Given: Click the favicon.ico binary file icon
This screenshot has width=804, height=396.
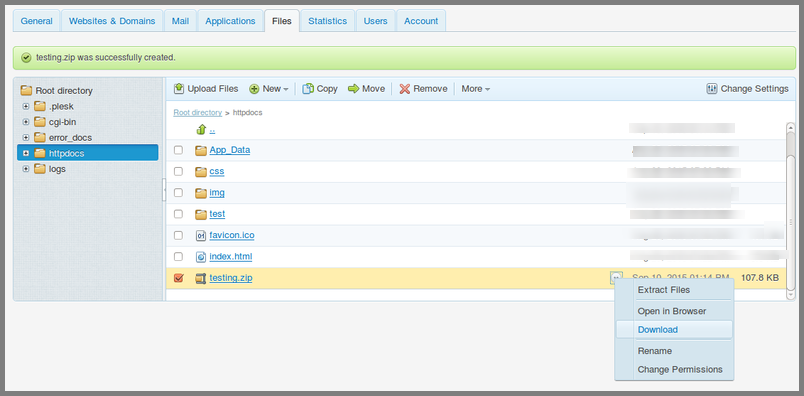Looking at the screenshot, I should pyautogui.click(x=201, y=235).
